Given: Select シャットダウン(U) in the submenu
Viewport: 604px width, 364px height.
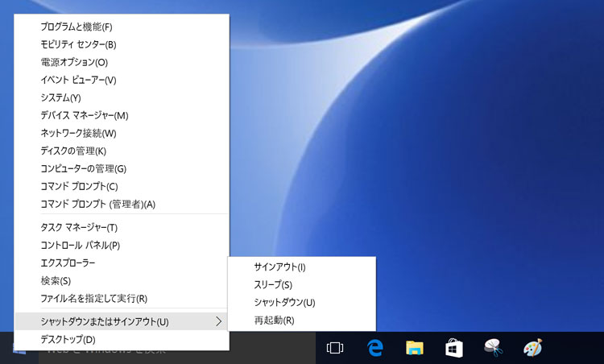Looking at the screenshot, I should pyautogui.click(x=302, y=302).
